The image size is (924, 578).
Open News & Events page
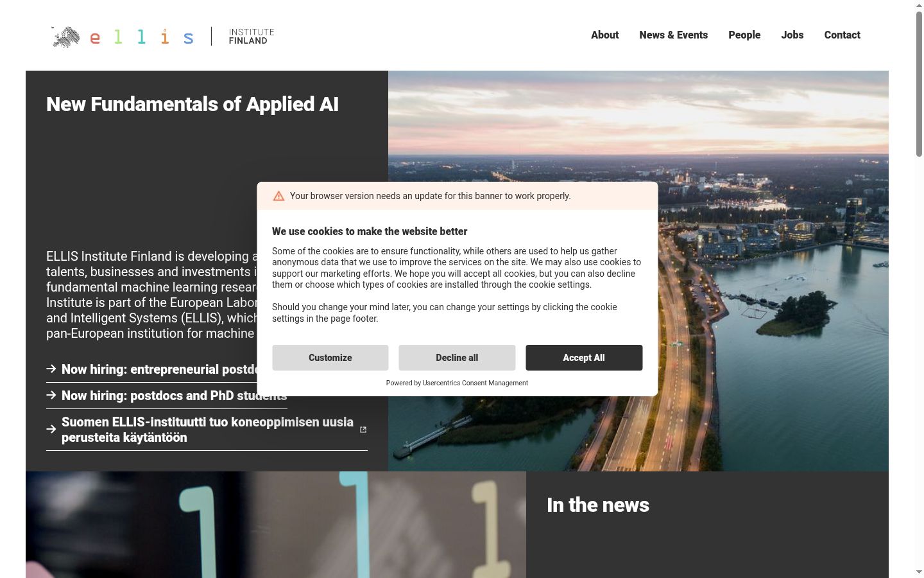[673, 35]
